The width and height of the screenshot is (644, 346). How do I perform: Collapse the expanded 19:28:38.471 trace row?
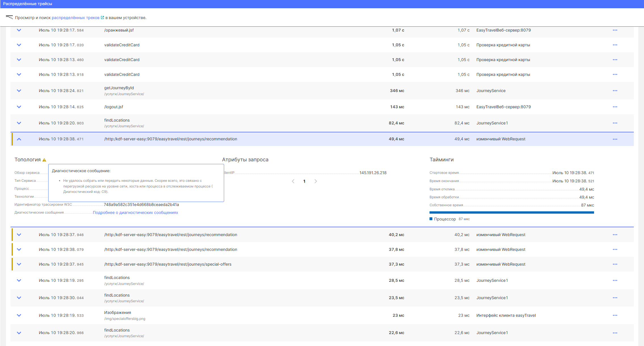click(19, 139)
